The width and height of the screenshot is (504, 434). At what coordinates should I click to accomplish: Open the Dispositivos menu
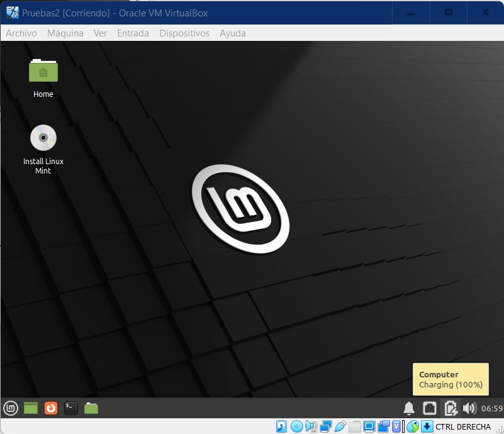[184, 33]
